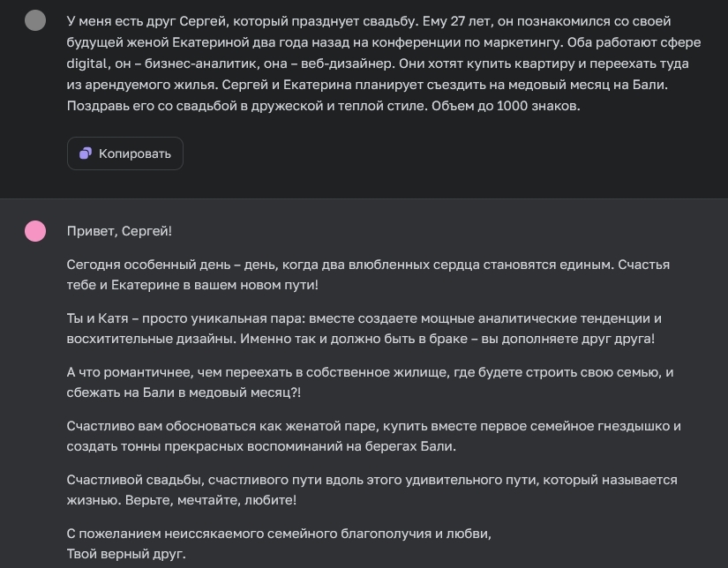Click the gray user avatar circle
The height and width of the screenshot is (568, 728).
pyautogui.click(x=35, y=20)
